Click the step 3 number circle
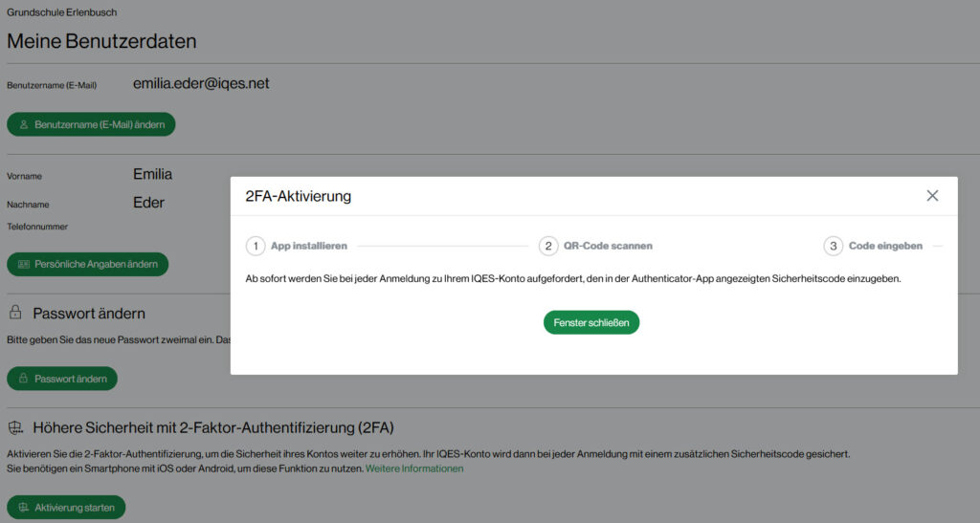 pos(833,246)
